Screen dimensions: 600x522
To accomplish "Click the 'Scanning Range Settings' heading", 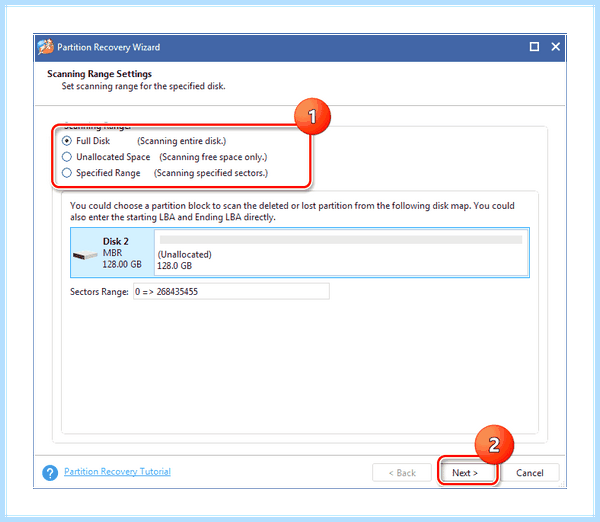I will pyautogui.click(x=99, y=74).
